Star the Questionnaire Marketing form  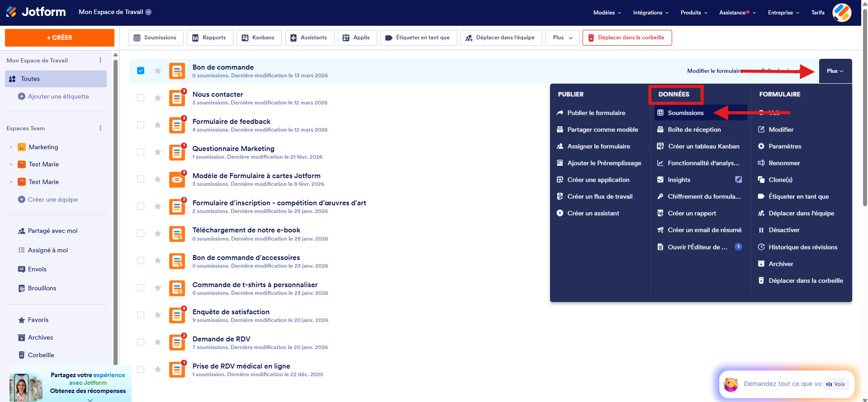157,152
